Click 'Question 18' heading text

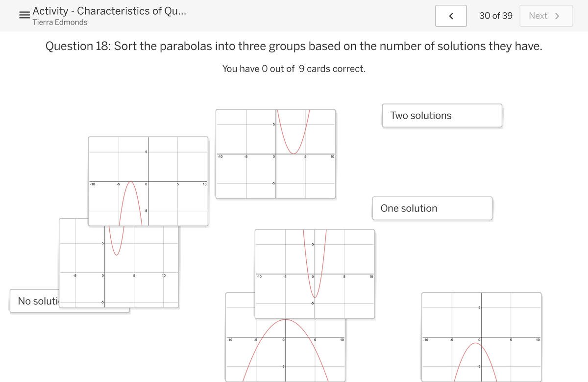pos(294,46)
